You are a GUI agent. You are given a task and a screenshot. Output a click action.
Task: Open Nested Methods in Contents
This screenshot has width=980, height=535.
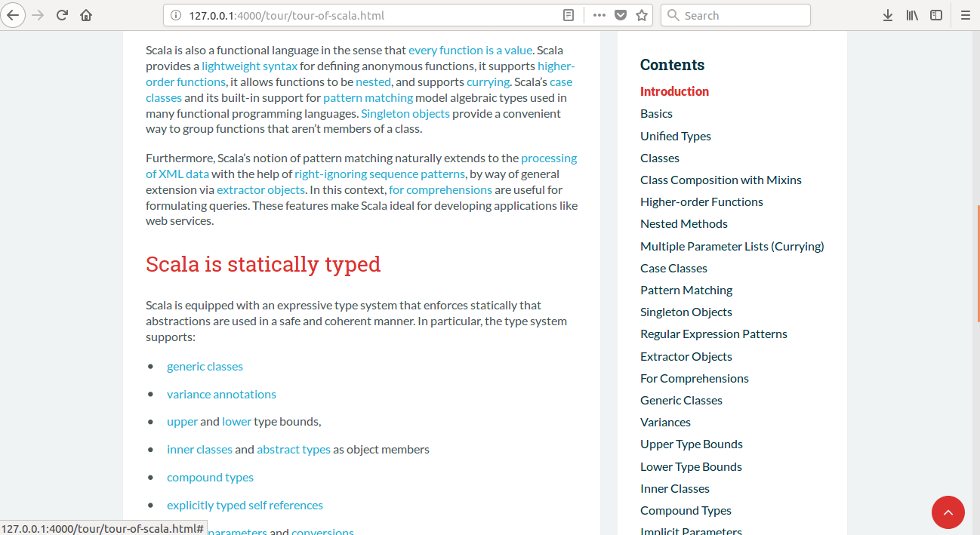(x=684, y=223)
